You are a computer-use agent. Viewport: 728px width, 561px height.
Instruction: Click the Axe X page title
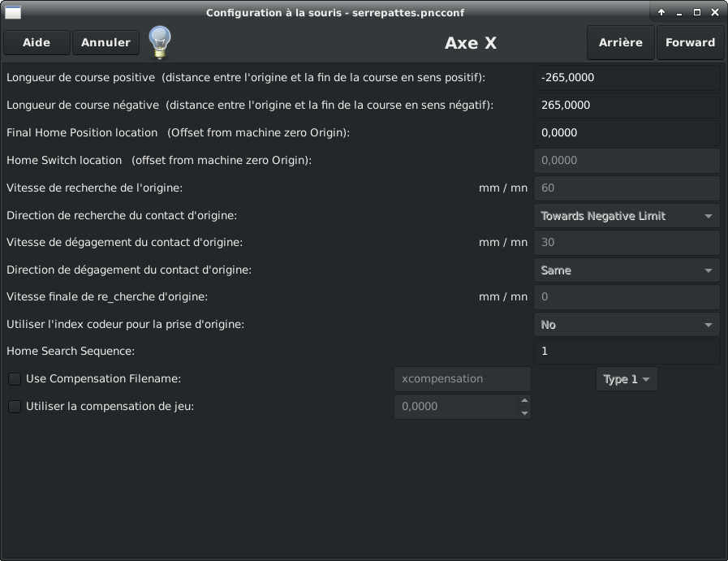coord(471,43)
